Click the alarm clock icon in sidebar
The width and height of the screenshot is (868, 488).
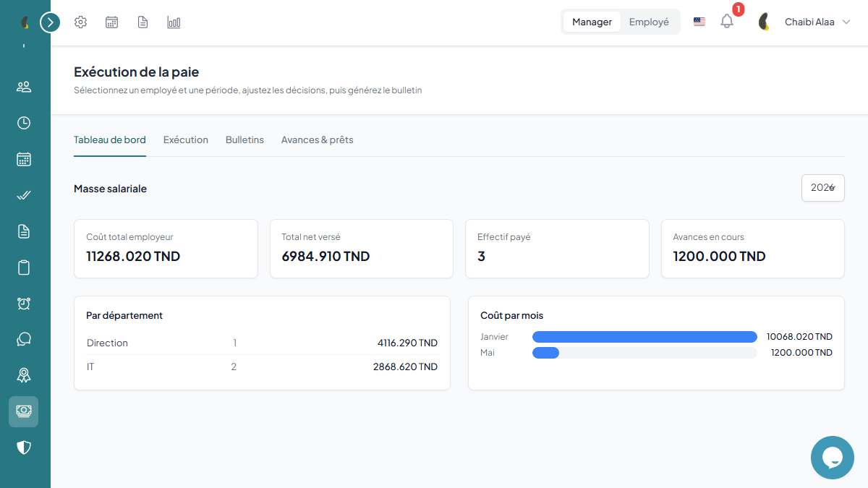click(24, 304)
